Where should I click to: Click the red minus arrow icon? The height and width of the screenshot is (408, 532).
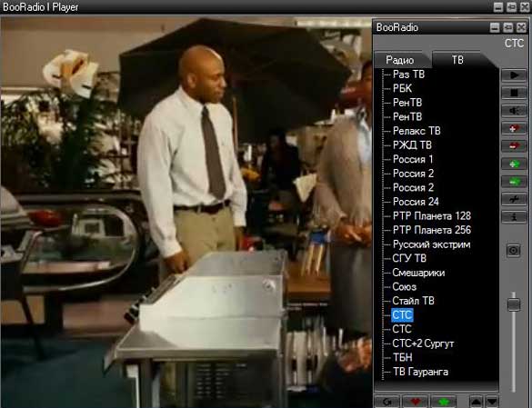[514, 145]
